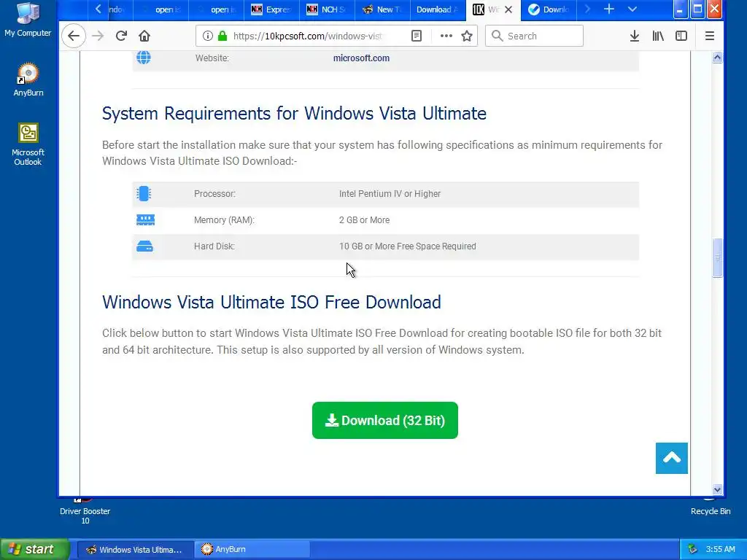
Task: Click '2 GB or More' value
Action: click(365, 220)
